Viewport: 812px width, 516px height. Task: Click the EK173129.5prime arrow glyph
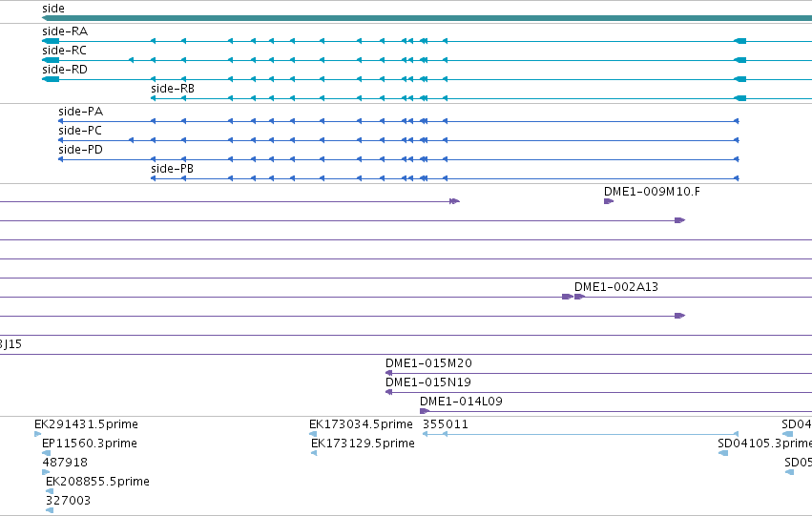314,453
